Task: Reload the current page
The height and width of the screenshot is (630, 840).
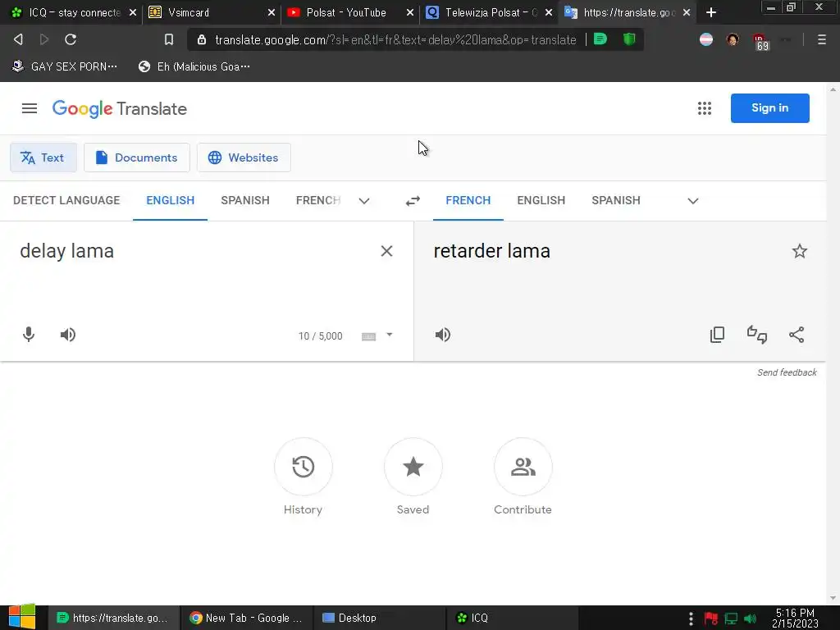Action: click(71, 39)
